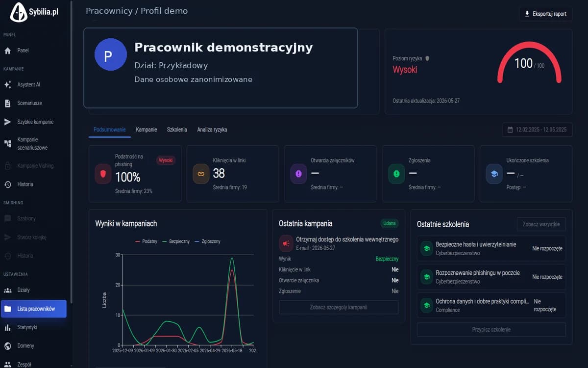Click the Pracownicy breadcrumb link
The width and height of the screenshot is (588, 368).
pyautogui.click(x=109, y=11)
